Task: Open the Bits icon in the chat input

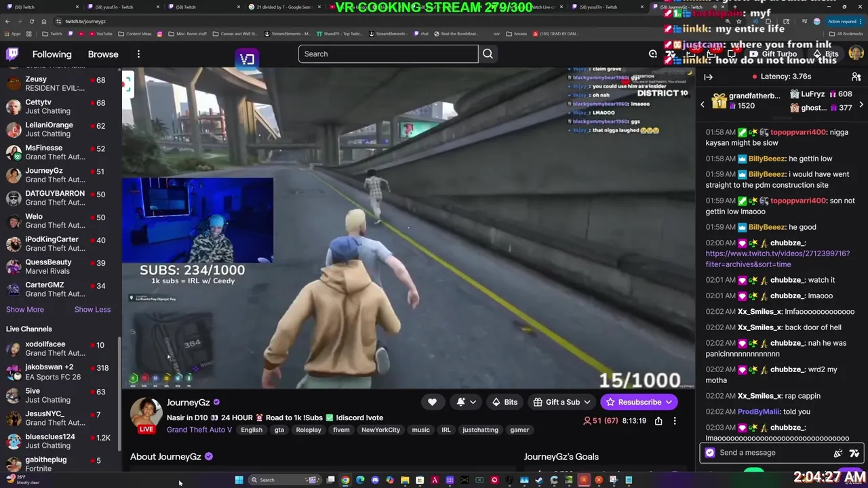Action: pos(838,453)
